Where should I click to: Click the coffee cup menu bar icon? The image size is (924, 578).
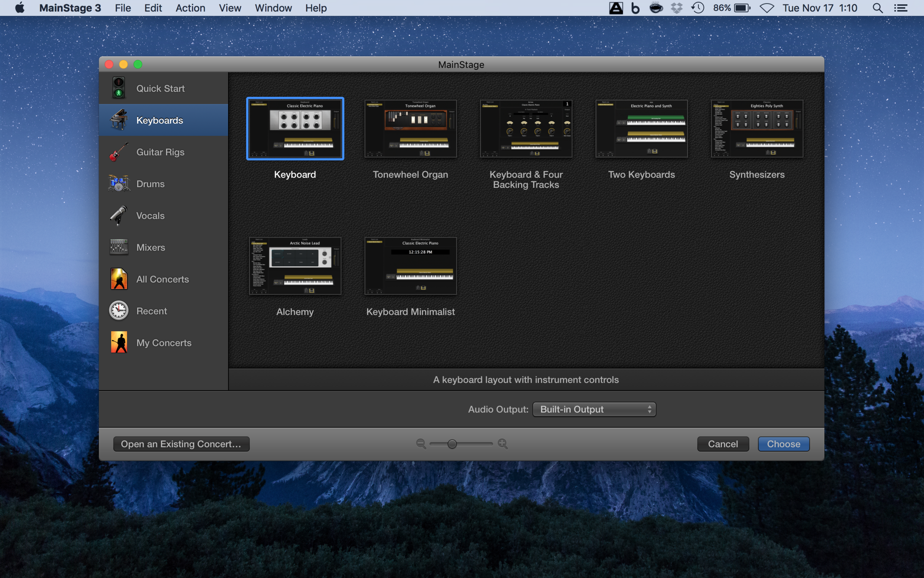coord(656,8)
